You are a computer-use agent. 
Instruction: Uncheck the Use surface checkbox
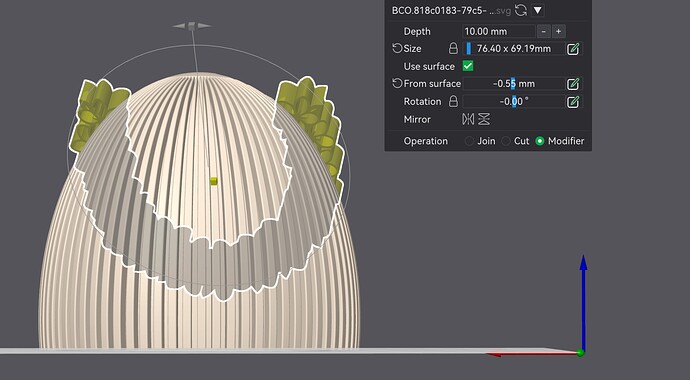pos(468,66)
